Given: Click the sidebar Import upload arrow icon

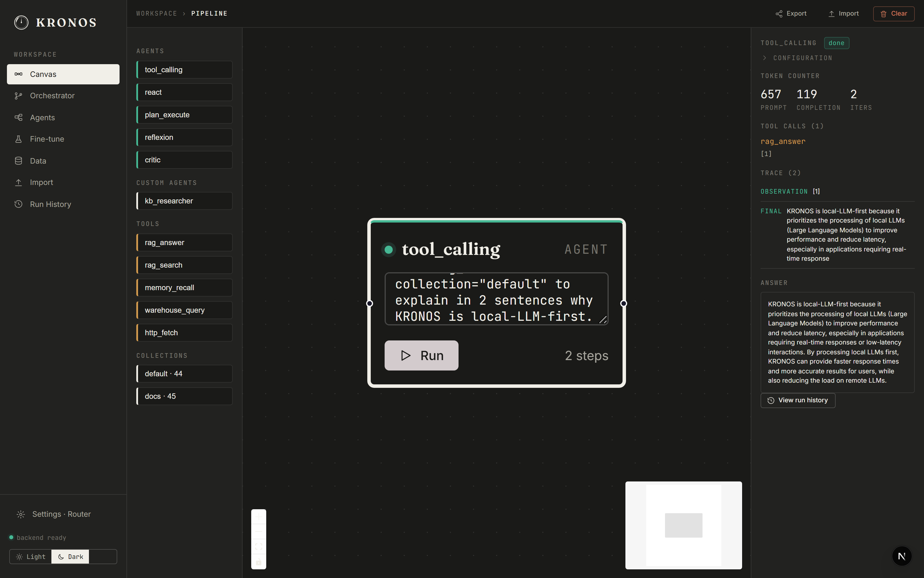Looking at the screenshot, I should (18, 182).
